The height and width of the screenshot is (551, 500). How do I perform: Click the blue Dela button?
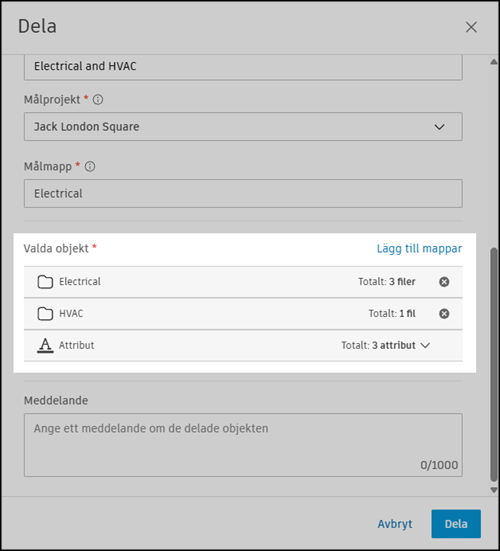point(456,524)
